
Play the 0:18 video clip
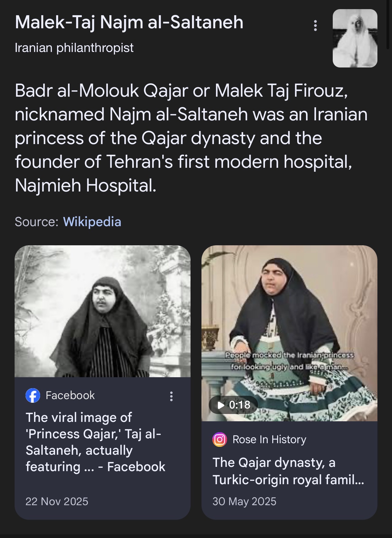[233, 405]
